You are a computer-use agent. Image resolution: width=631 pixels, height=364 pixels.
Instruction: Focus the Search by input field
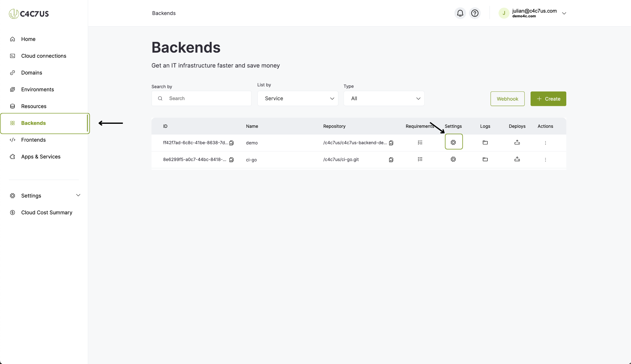pyautogui.click(x=201, y=99)
